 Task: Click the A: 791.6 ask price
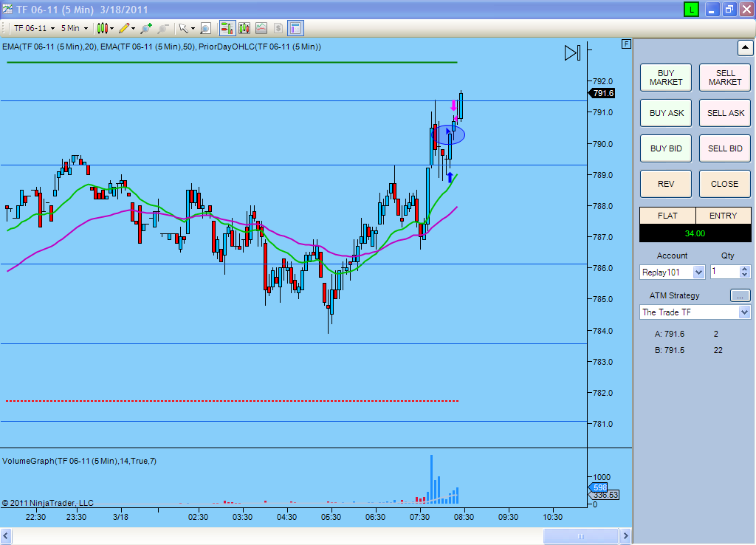[x=669, y=334]
